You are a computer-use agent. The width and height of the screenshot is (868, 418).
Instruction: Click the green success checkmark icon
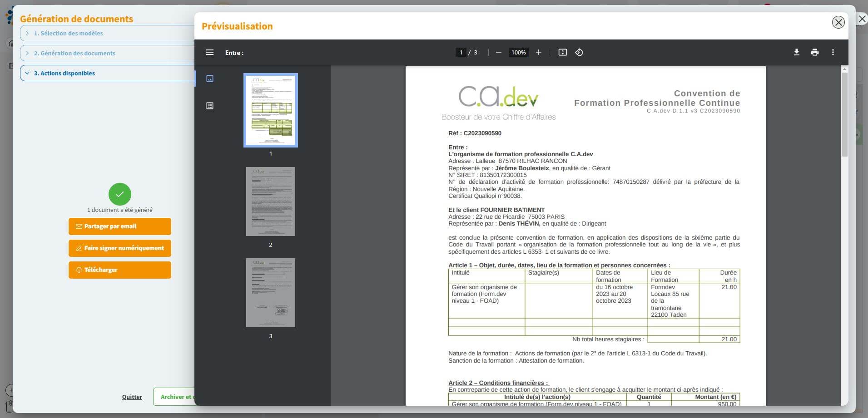tap(120, 194)
